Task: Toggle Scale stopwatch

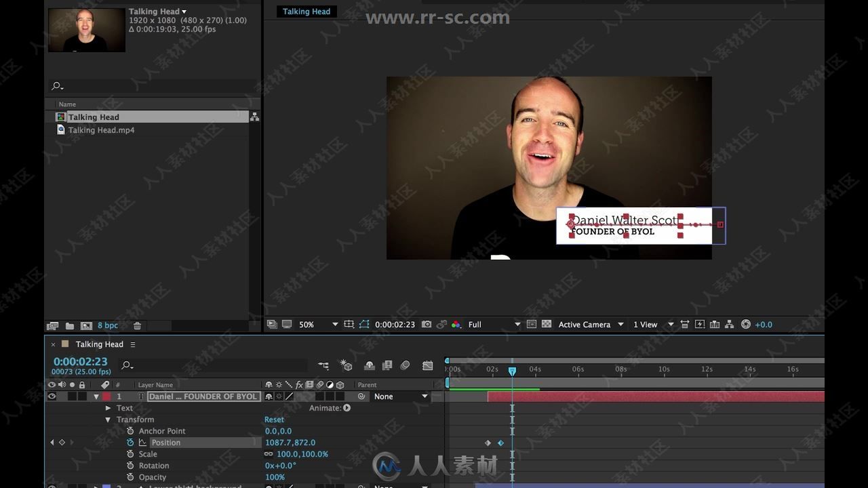Action: pos(130,454)
